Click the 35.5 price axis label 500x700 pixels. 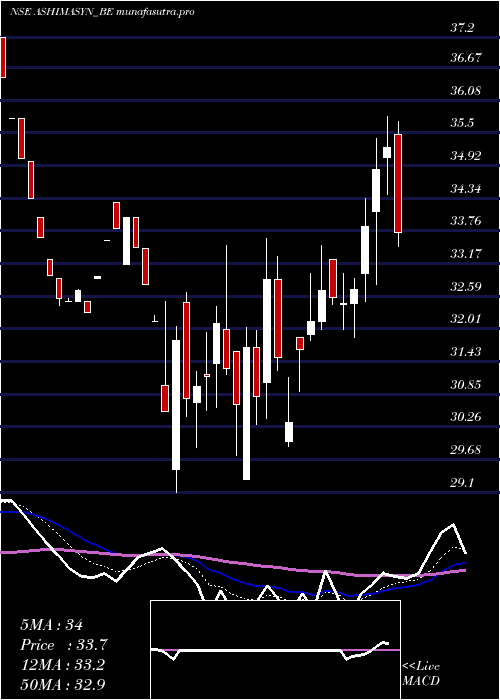point(462,123)
